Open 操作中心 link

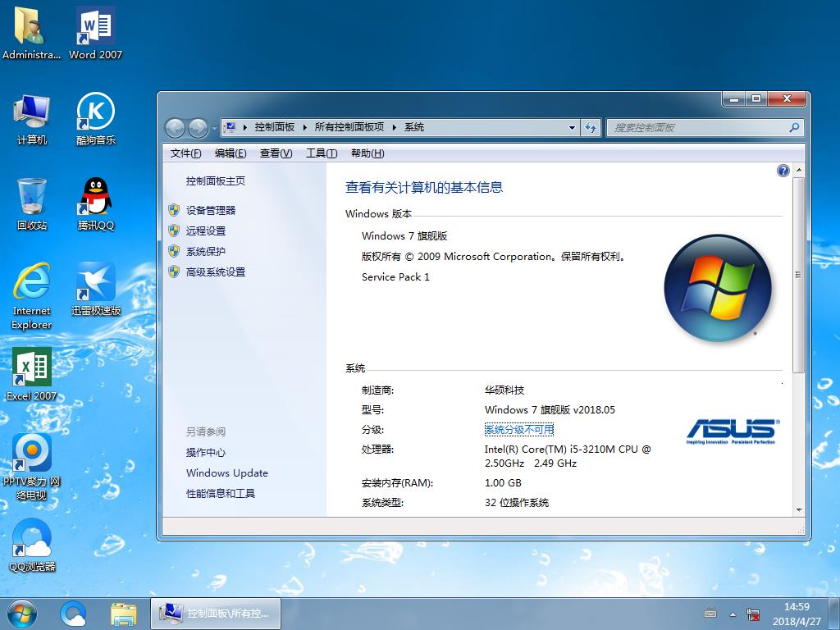[206, 453]
